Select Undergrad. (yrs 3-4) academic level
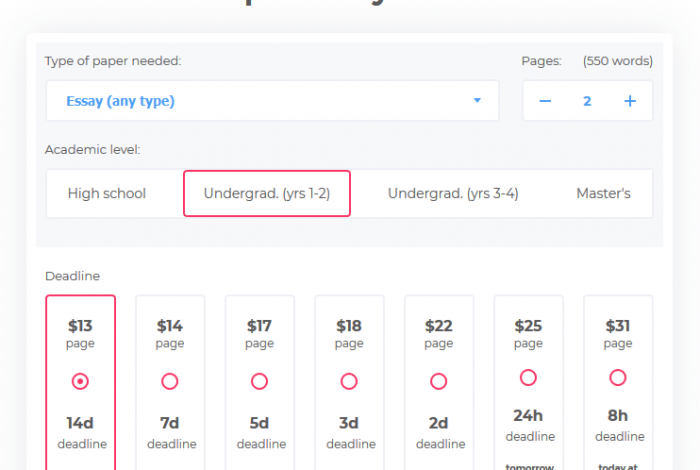The width and height of the screenshot is (700, 470). click(x=453, y=193)
